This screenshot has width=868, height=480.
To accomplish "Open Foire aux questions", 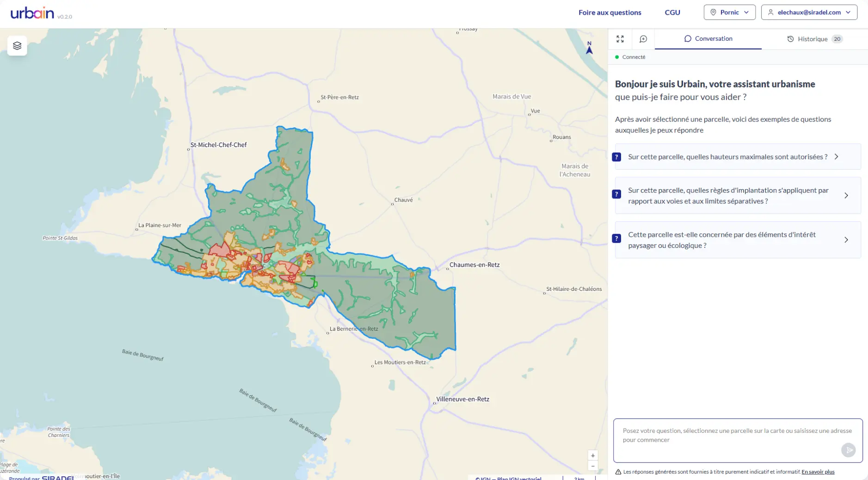I will coord(609,12).
